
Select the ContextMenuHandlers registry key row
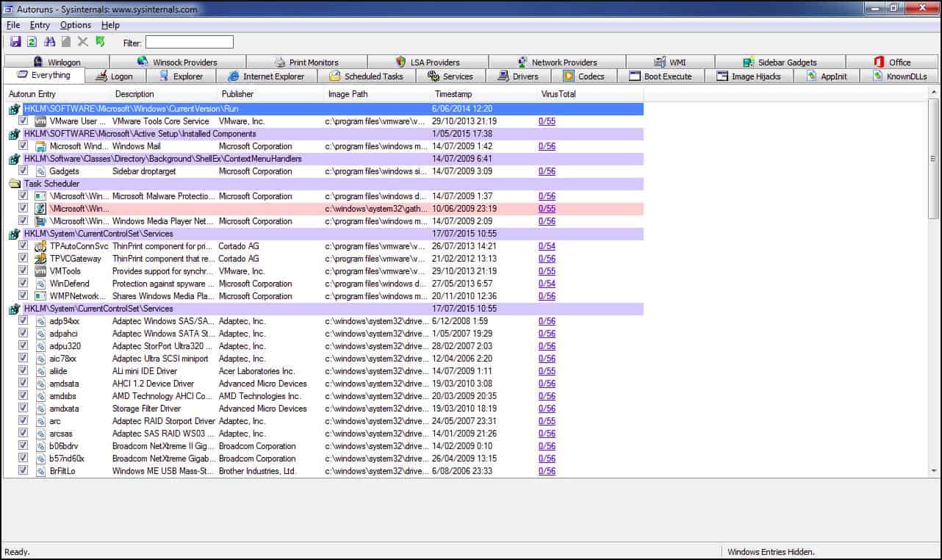tap(324, 159)
